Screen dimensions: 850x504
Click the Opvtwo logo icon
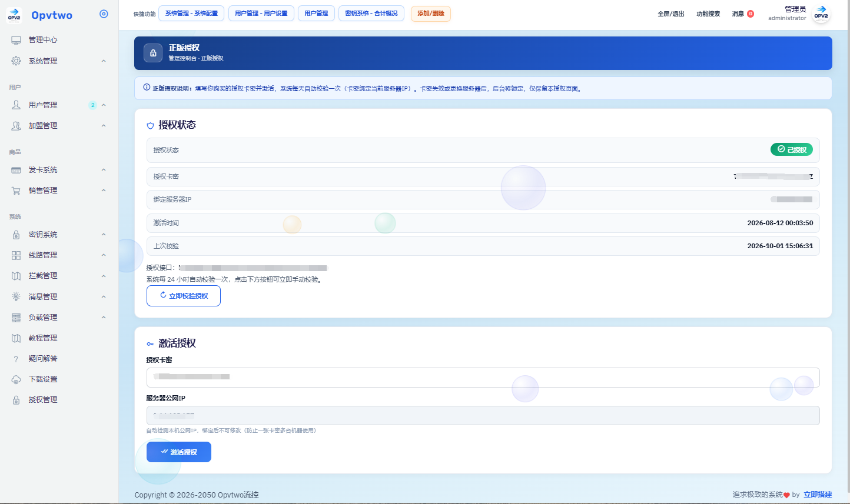tap(14, 15)
